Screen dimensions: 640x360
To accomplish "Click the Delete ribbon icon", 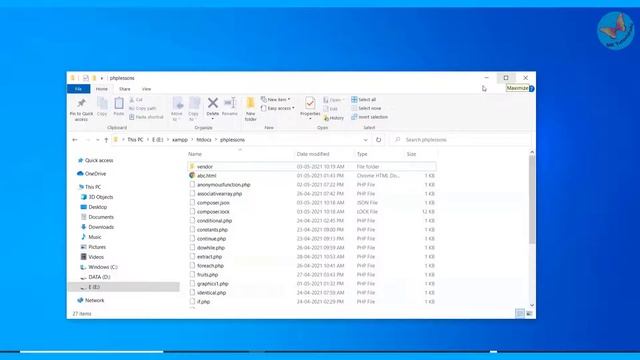I will pyautogui.click(x=213, y=103).
